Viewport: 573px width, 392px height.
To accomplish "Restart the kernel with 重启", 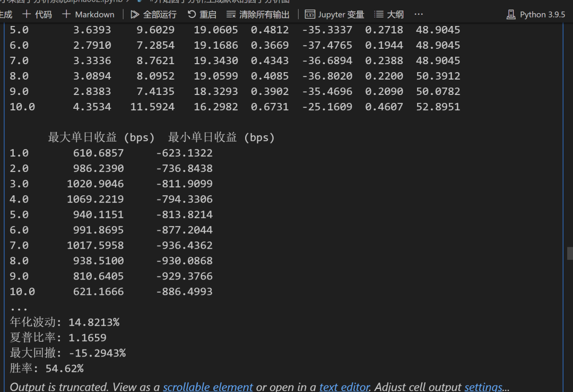I will (202, 15).
